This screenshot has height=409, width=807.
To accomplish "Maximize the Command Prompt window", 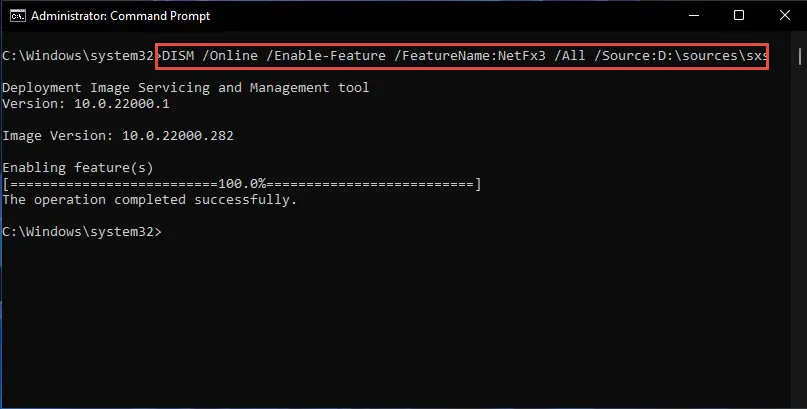I will pos(739,15).
